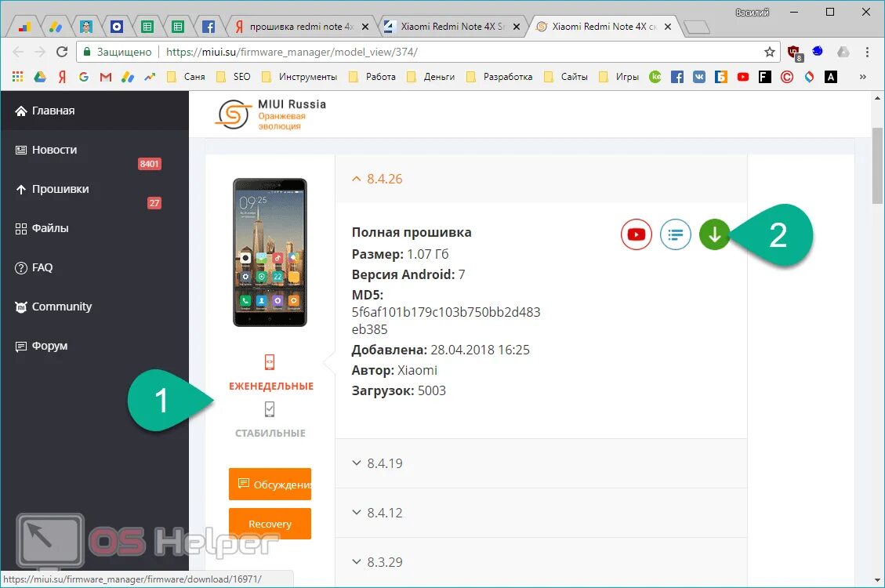
Task: Close the 'прошивка redmi note 4x' tab
Action: tap(365, 27)
